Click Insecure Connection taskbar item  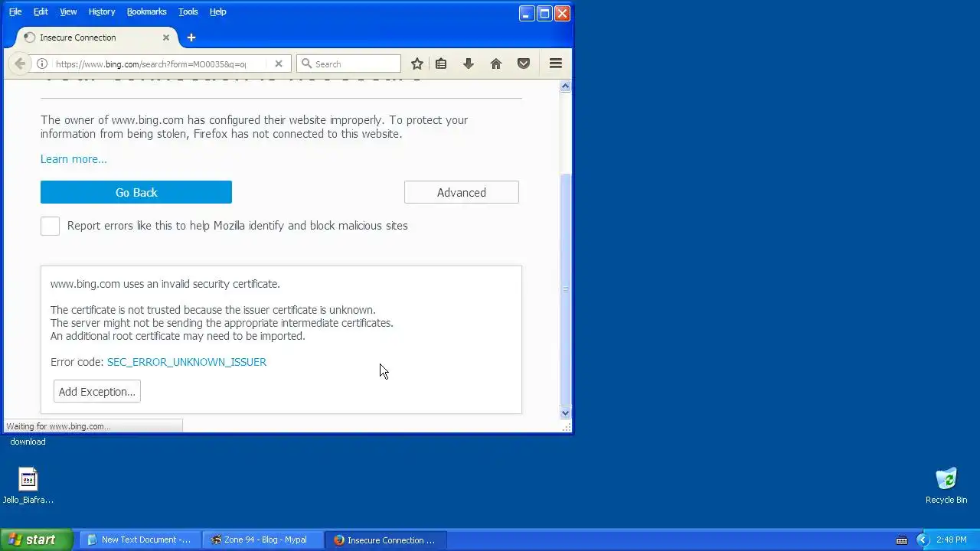click(x=386, y=540)
